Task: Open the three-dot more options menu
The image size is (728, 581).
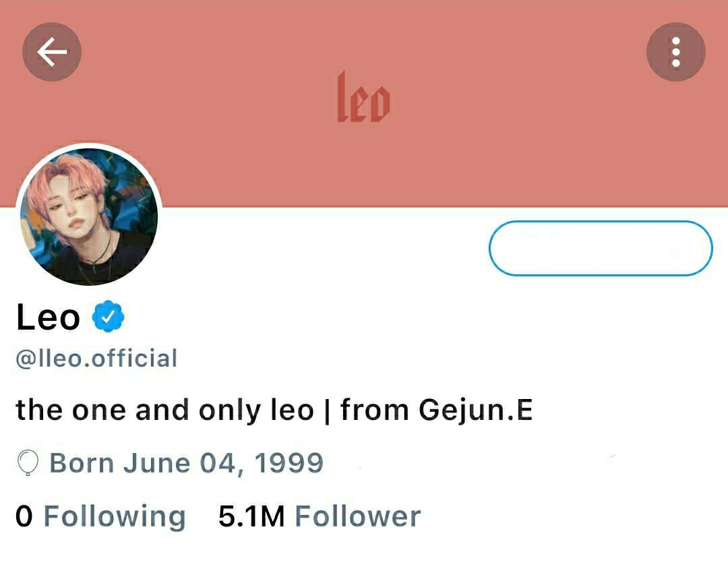Action: (676, 52)
